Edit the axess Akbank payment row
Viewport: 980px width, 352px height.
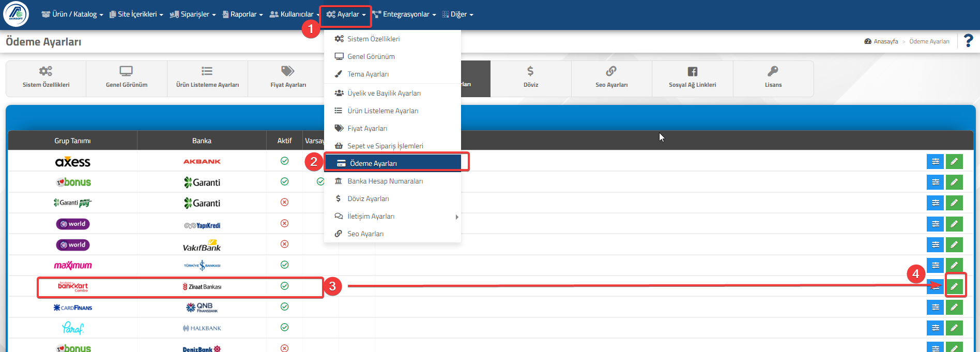954,162
